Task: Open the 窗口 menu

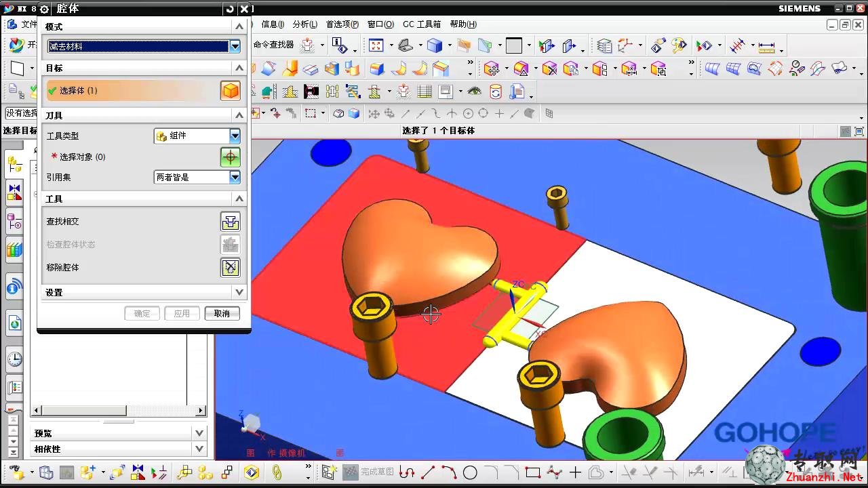Action: [380, 24]
